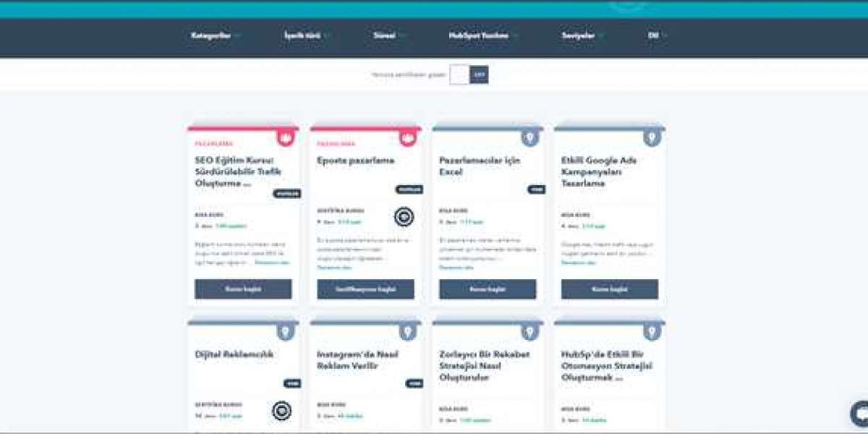Viewport: 868px width, 434px height.
Task: Click the certification seal on Eposta pazarlama card
Action: (x=404, y=217)
